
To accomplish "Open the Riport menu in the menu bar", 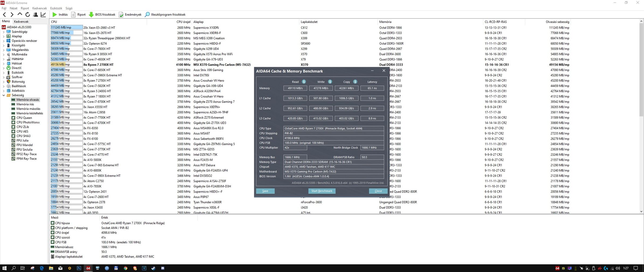I will pos(25,8).
